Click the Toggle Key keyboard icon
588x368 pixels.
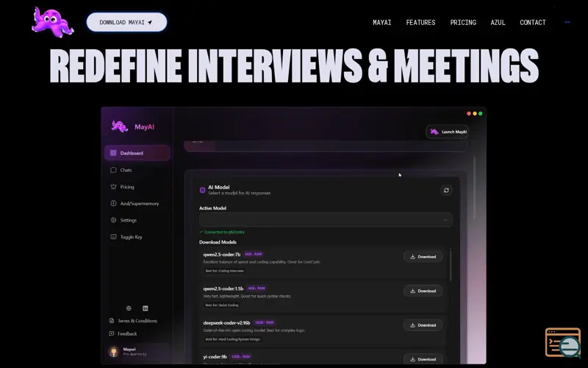(113, 236)
